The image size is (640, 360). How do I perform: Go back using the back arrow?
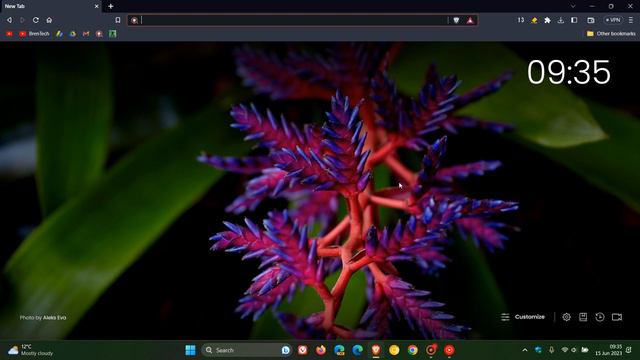tap(9, 20)
